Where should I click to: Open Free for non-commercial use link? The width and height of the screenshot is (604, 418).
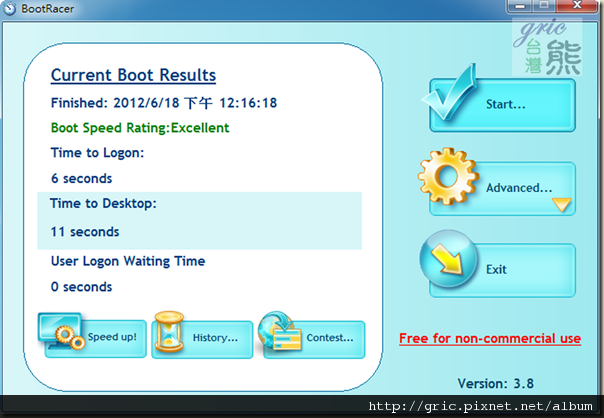click(x=490, y=339)
